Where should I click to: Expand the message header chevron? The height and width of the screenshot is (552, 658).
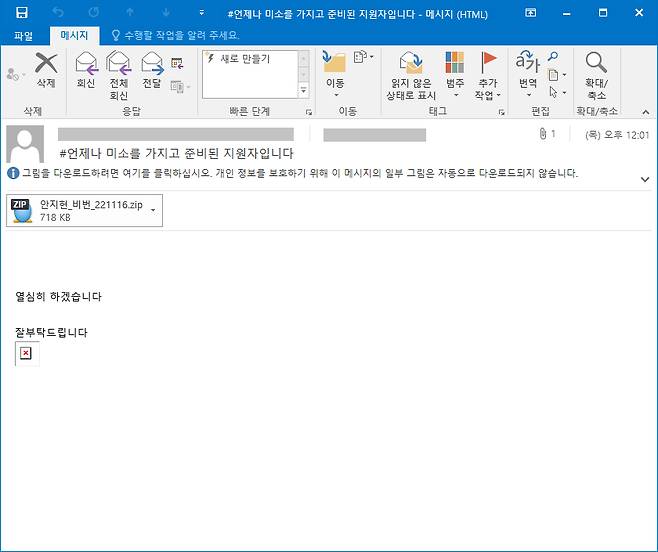tap(645, 179)
